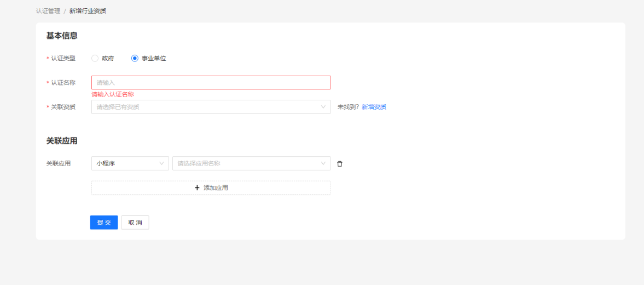Click the 新增资质 link
644x285 pixels.
click(374, 107)
